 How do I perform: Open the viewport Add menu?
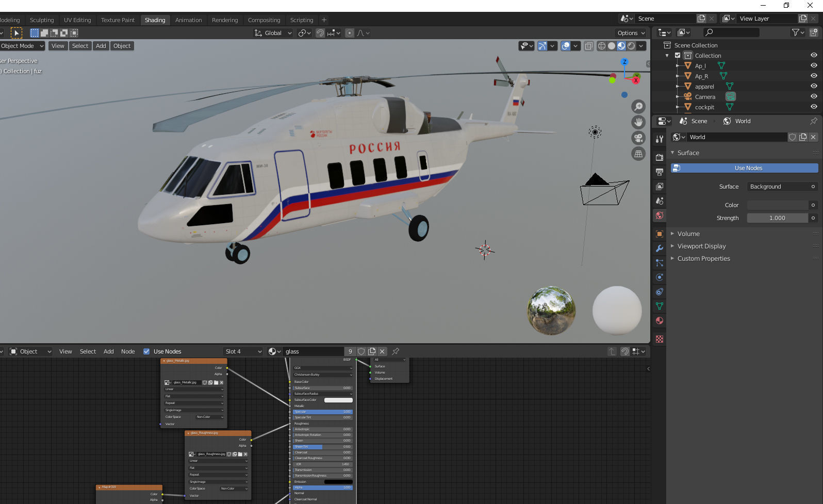pos(101,46)
